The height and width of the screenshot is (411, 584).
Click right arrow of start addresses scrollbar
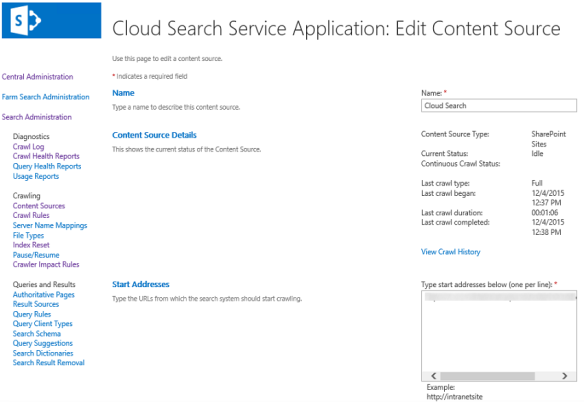click(x=565, y=376)
